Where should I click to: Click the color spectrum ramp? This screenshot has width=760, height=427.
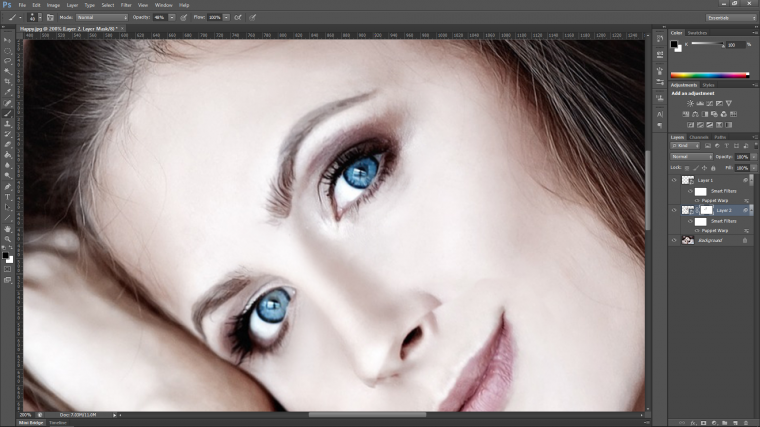tap(710, 75)
